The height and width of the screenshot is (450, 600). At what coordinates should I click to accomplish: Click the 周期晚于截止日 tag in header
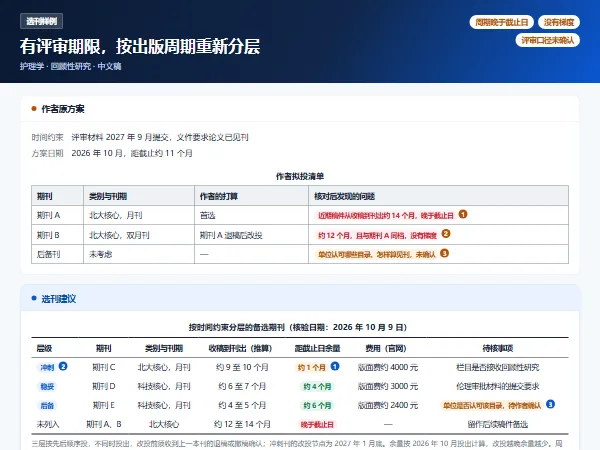(501, 22)
